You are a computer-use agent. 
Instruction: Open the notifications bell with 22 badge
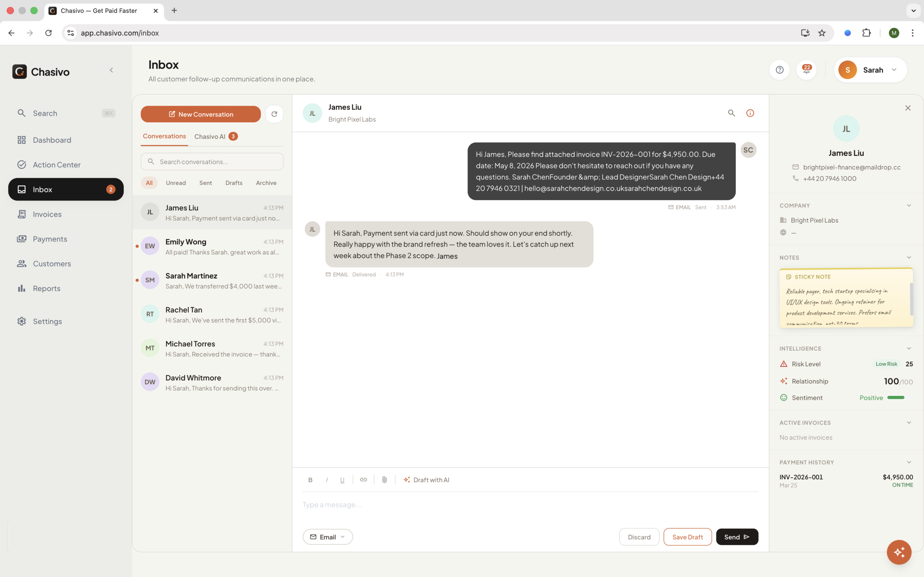[x=806, y=70]
